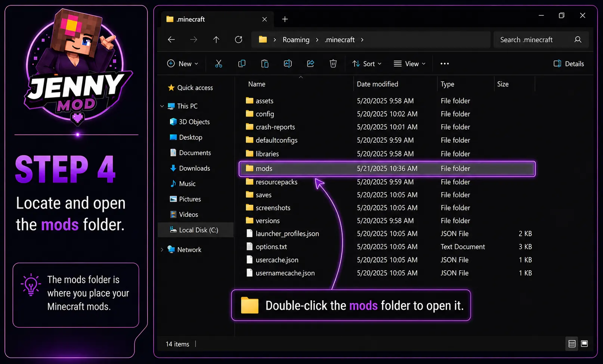Select Network in the sidebar
Screen dimensions: 603x364
point(185,250)
